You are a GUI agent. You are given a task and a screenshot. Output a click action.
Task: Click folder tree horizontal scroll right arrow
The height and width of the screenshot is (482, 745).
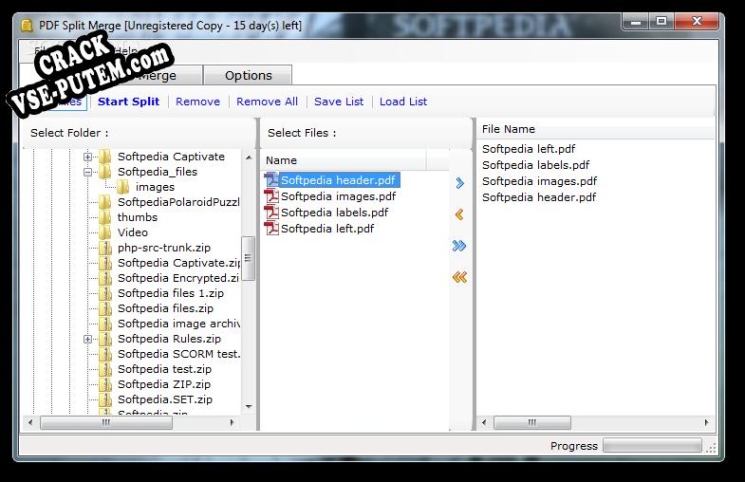point(232,422)
